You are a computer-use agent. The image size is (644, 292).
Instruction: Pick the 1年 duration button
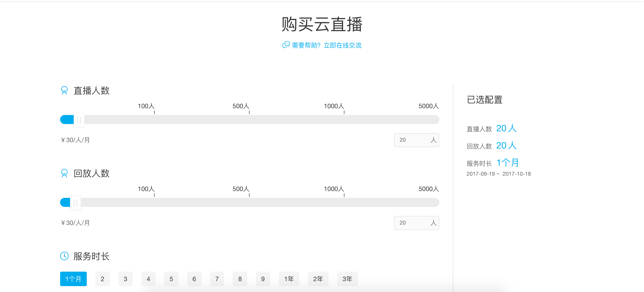point(289,279)
